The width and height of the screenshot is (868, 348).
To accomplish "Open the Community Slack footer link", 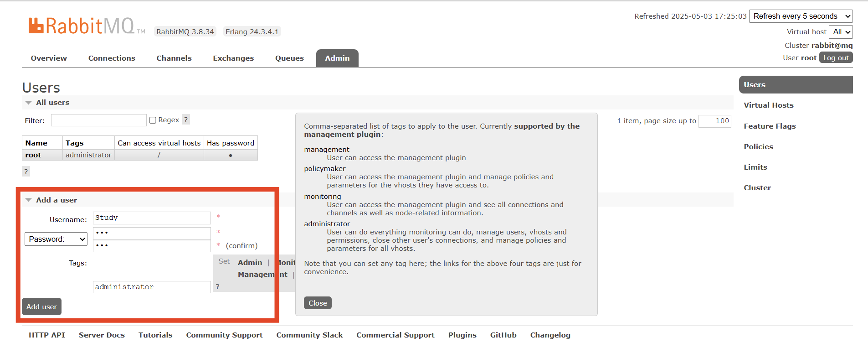I will pos(309,335).
